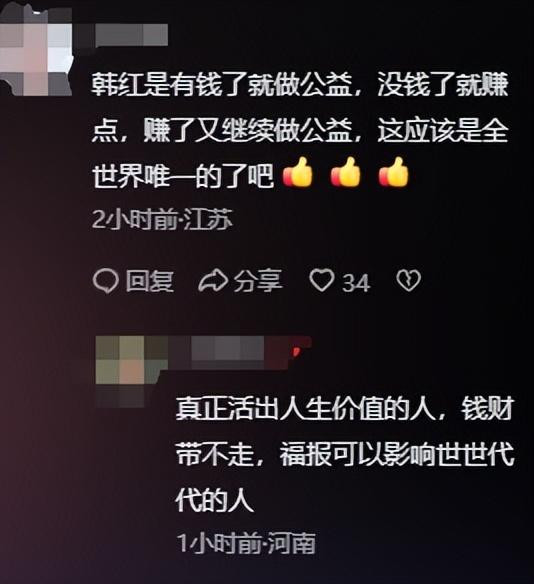This screenshot has width=534, height=584.
Task: Tap the 分享 share label
Action: point(258,281)
